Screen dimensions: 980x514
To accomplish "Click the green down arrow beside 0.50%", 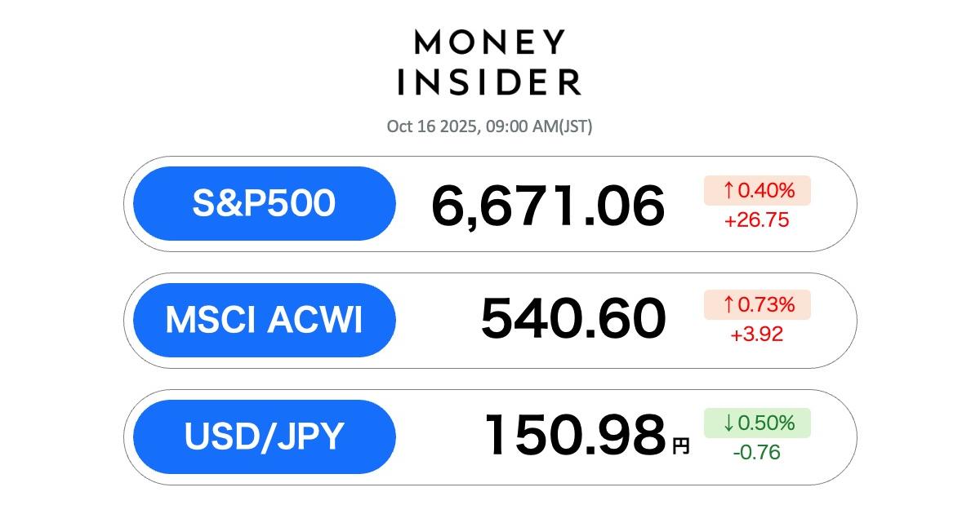I will pyautogui.click(x=728, y=423).
